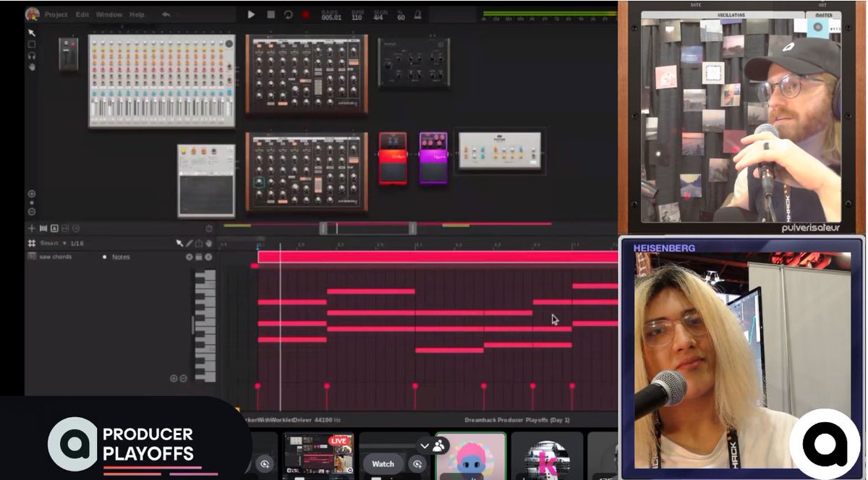Click the Dreamhack Producer Playoffs (Day 1) label
The height and width of the screenshot is (480, 868).
(x=517, y=420)
